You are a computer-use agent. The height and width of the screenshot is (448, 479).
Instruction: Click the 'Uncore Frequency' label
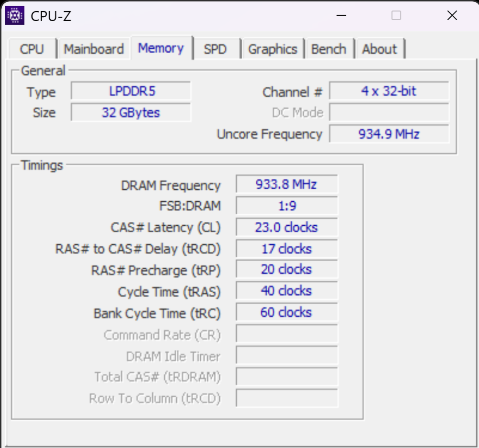pos(269,135)
